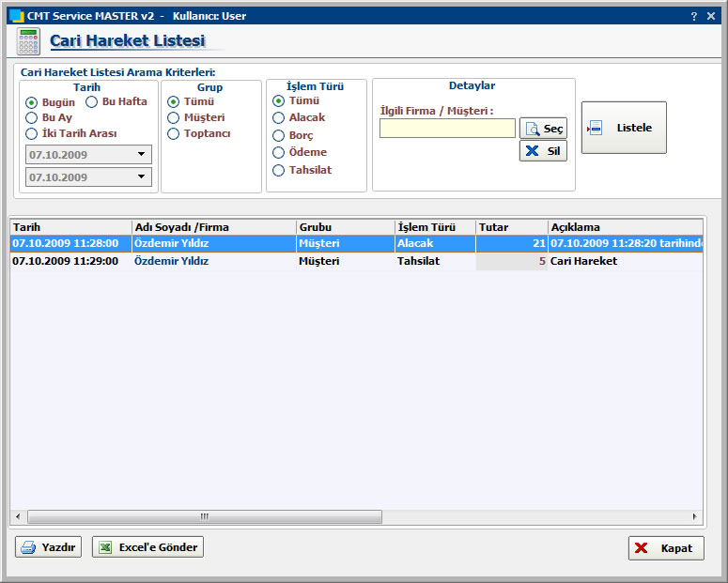Close the form with Kapat button
728x583 pixels.
click(665, 548)
